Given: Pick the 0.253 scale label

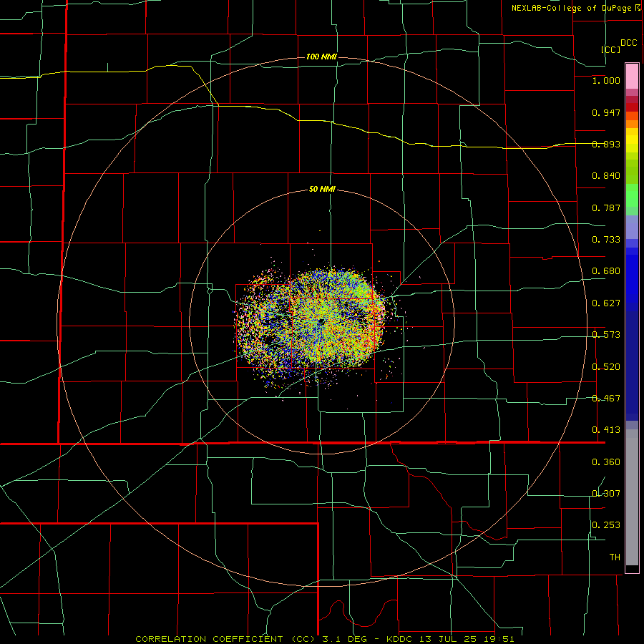Looking at the screenshot, I should 606,525.
